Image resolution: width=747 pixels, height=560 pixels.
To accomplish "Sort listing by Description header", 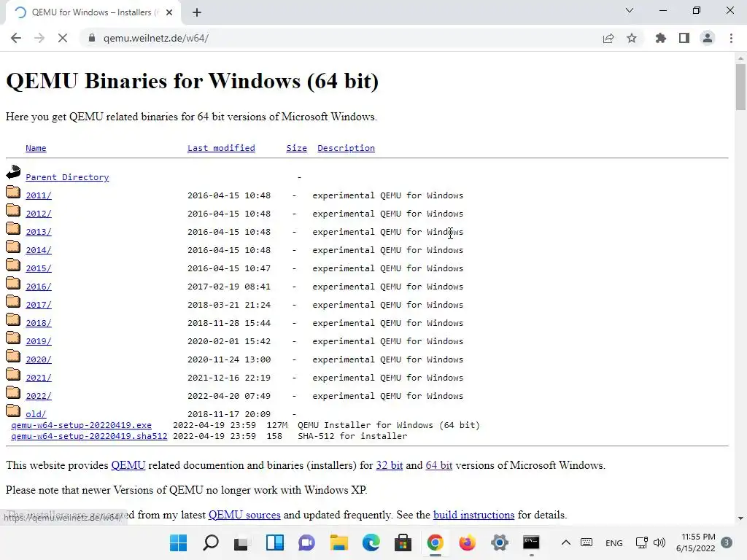I will tap(346, 148).
